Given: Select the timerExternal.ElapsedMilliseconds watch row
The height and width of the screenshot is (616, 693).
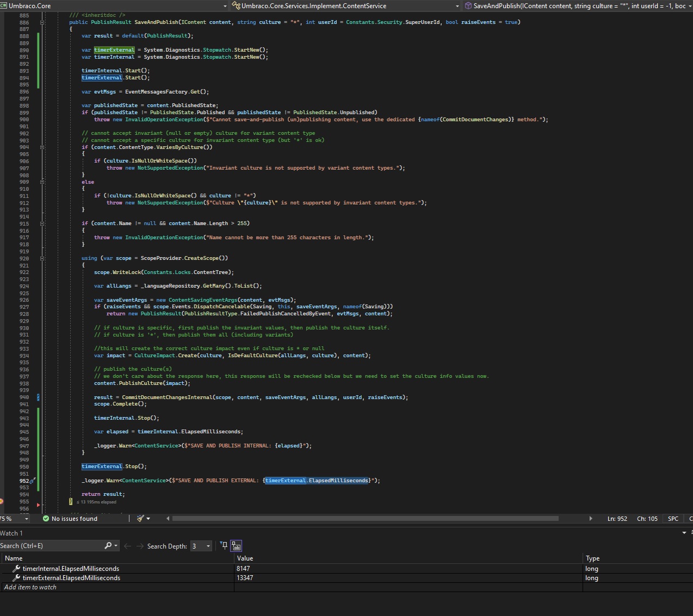Looking at the screenshot, I should pos(346,578).
